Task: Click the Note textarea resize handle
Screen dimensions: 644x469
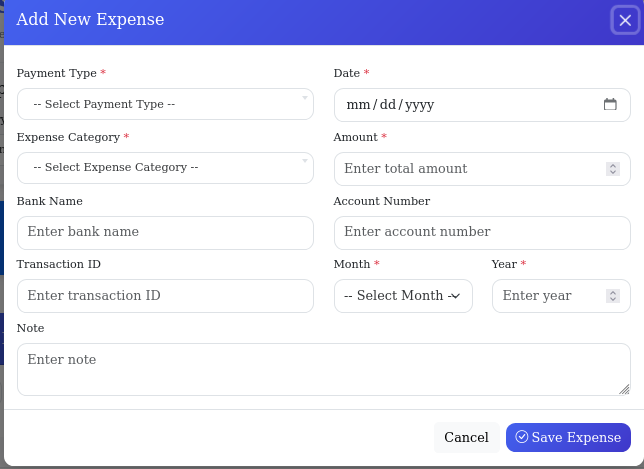Action: (624, 389)
